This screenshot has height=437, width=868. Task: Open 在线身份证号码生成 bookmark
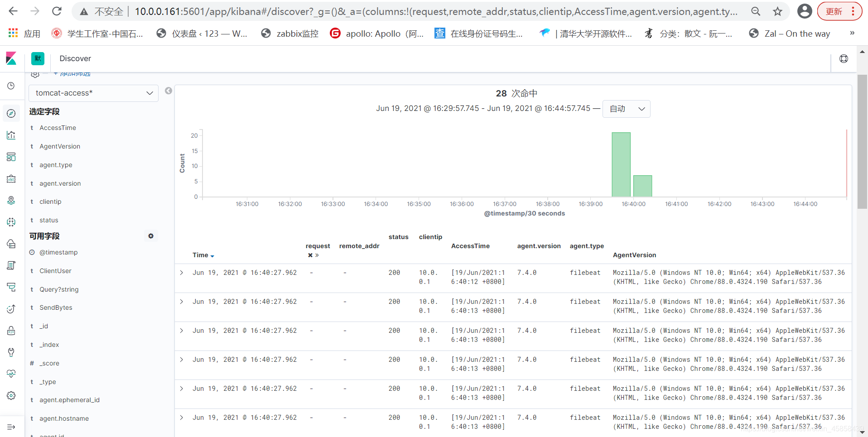[x=479, y=33]
